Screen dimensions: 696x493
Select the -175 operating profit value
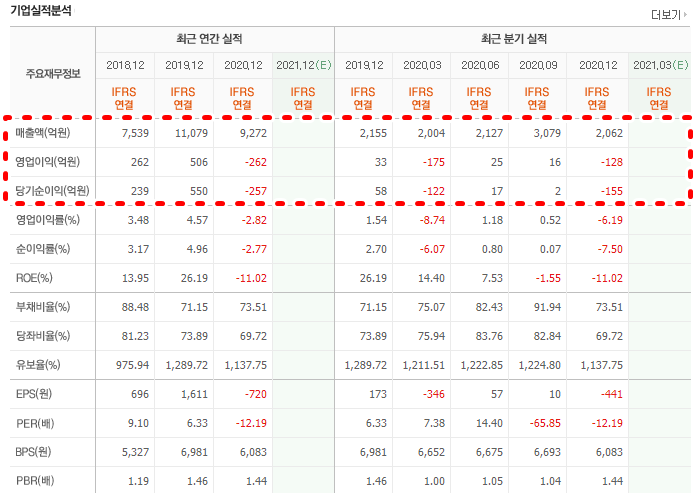(x=434, y=162)
